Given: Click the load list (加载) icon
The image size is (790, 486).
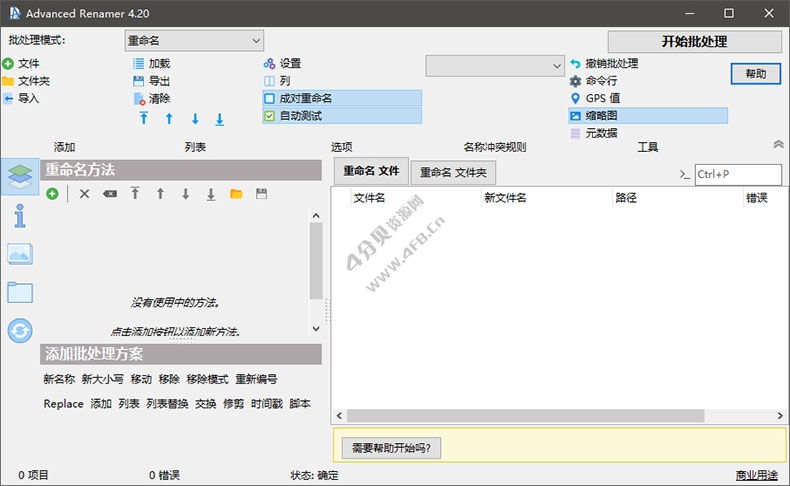Looking at the screenshot, I should 139,63.
